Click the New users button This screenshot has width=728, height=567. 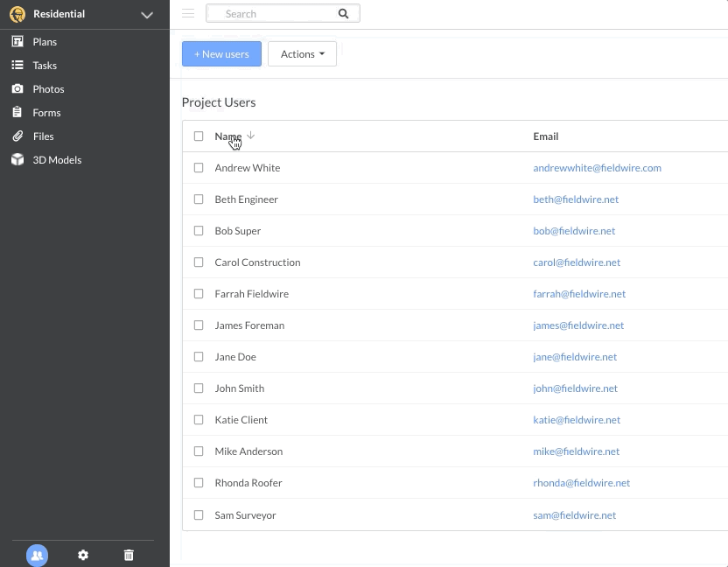(x=221, y=54)
